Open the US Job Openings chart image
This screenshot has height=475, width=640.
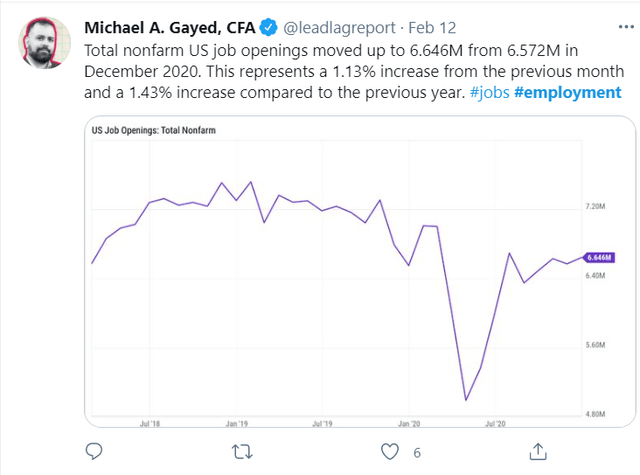tap(360, 272)
